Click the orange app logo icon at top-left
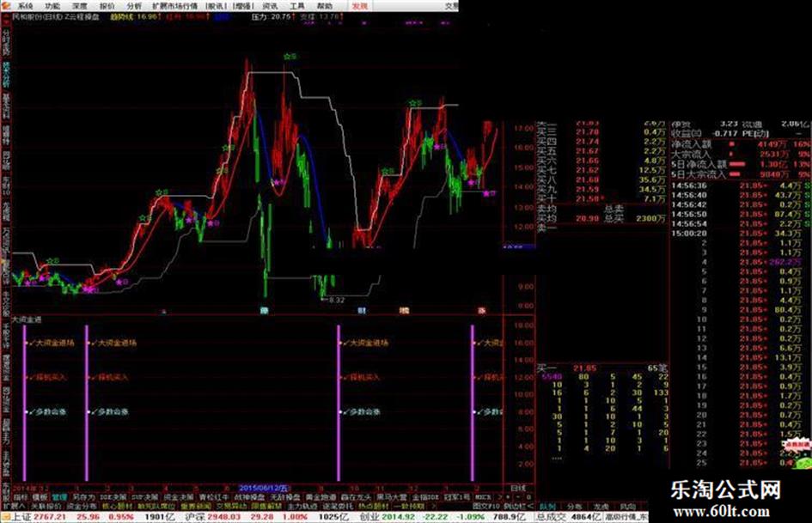Screen dimensions: 812x523 click(x=5, y=6)
